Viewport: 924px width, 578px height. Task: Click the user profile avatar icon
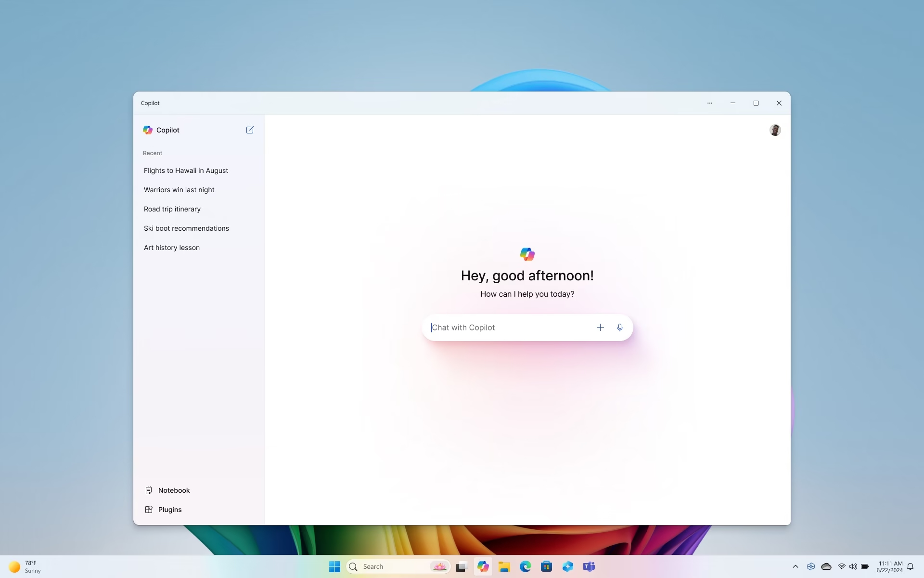coord(775,130)
